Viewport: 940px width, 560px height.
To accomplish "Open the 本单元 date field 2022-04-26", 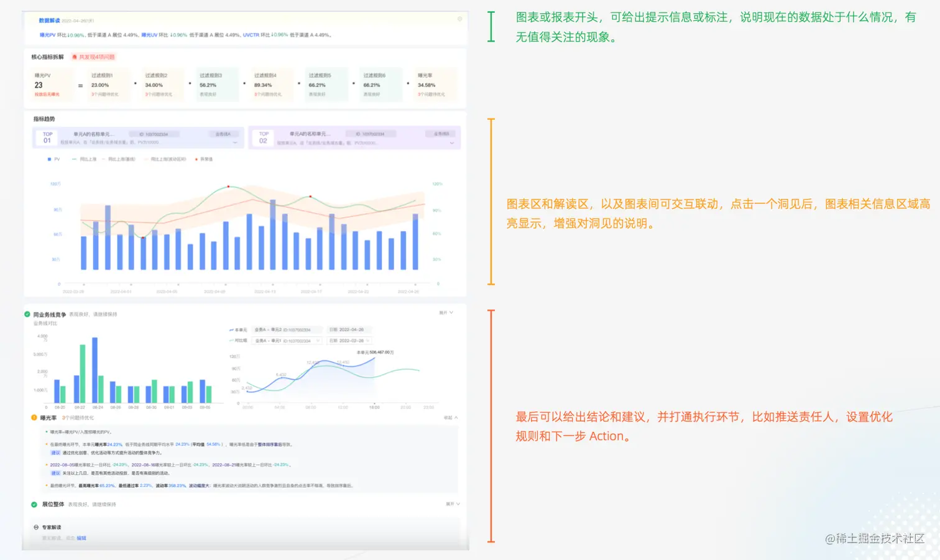I will (349, 330).
